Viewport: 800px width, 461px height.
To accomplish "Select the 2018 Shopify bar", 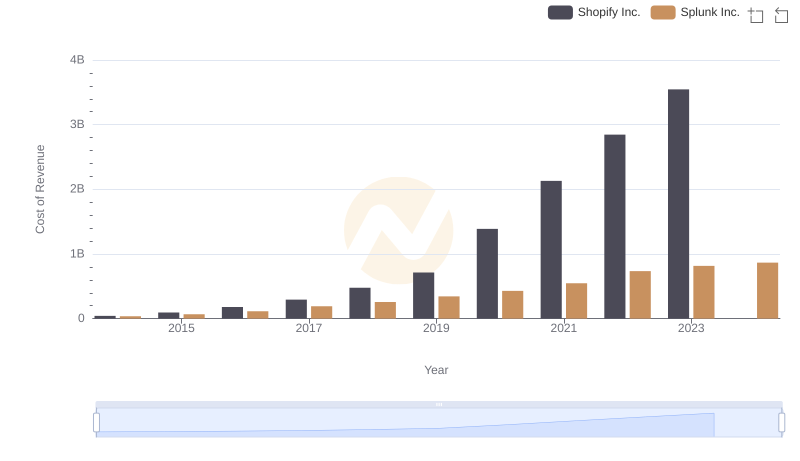I will click(x=360, y=303).
